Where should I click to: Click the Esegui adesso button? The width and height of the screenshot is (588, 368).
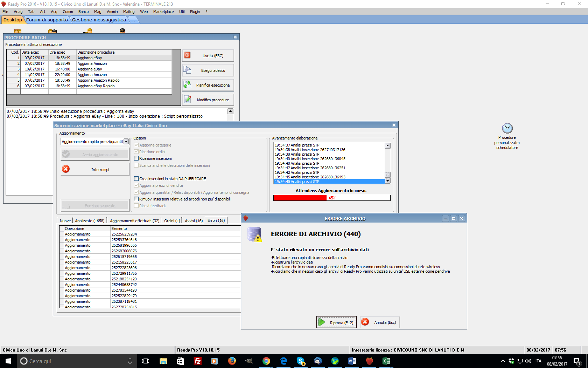pyautogui.click(x=208, y=70)
